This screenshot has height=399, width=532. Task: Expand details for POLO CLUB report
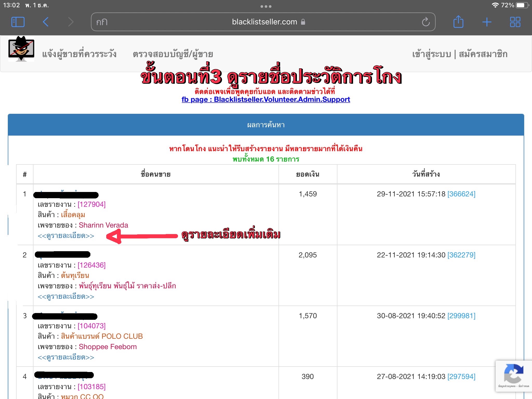[x=66, y=357]
